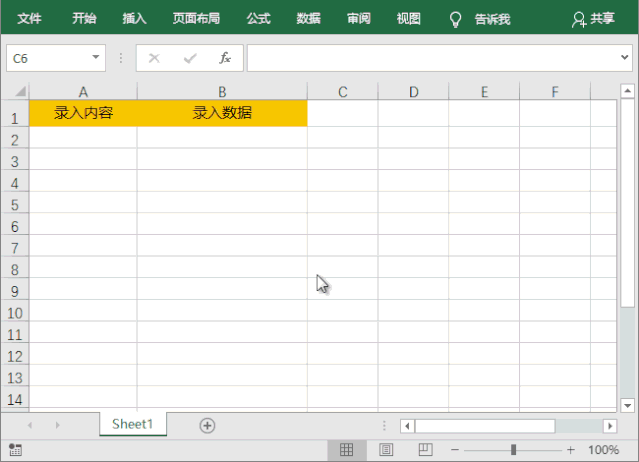This screenshot has height=462, width=639.
Task: Open the 插入 ribbon tab
Action: (134, 18)
